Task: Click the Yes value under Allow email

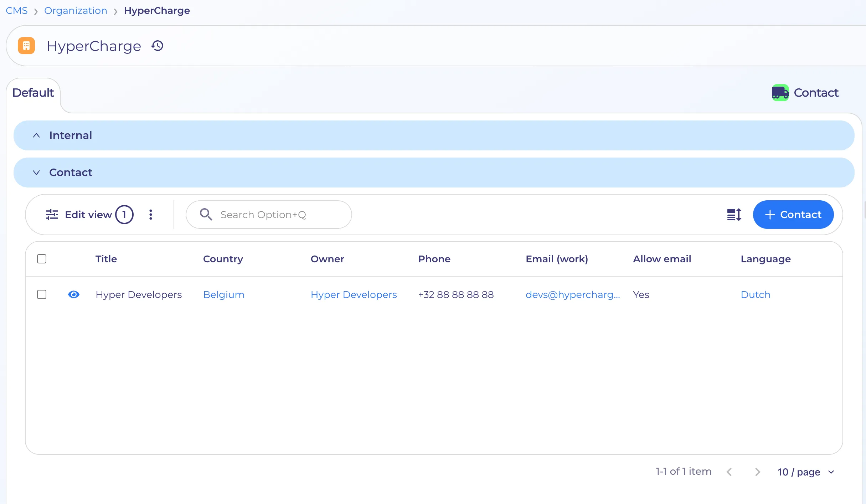Action: [641, 294]
